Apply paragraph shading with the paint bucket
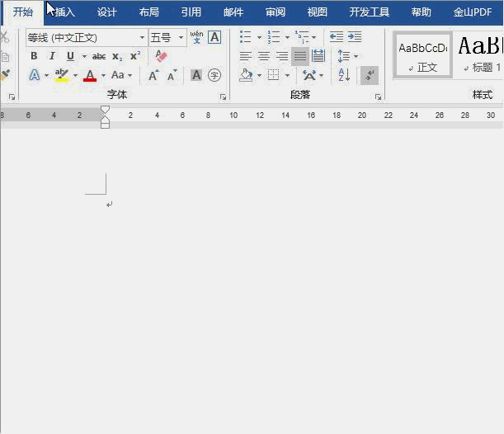 pos(246,76)
